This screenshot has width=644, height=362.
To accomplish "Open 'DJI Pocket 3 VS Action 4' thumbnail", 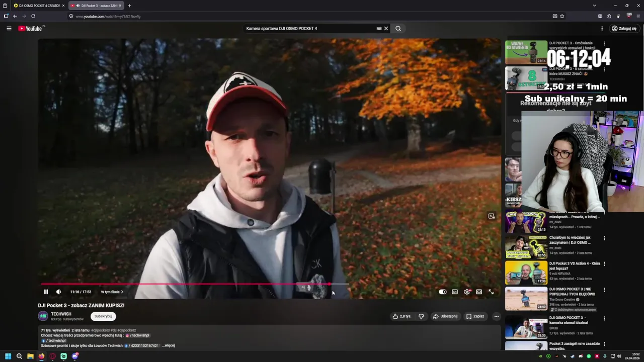I will [x=526, y=273].
